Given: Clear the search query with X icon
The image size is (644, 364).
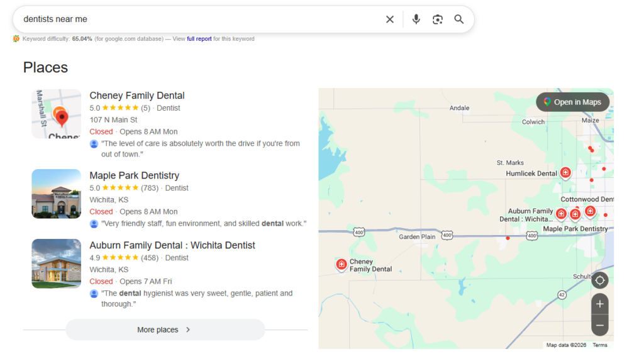Looking at the screenshot, I should [x=390, y=19].
